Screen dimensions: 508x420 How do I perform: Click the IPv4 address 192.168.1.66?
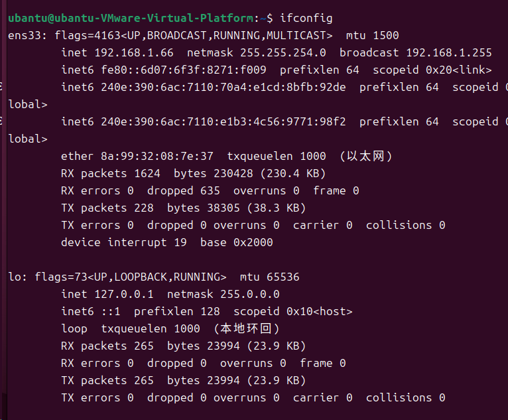click(x=134, y=52)
